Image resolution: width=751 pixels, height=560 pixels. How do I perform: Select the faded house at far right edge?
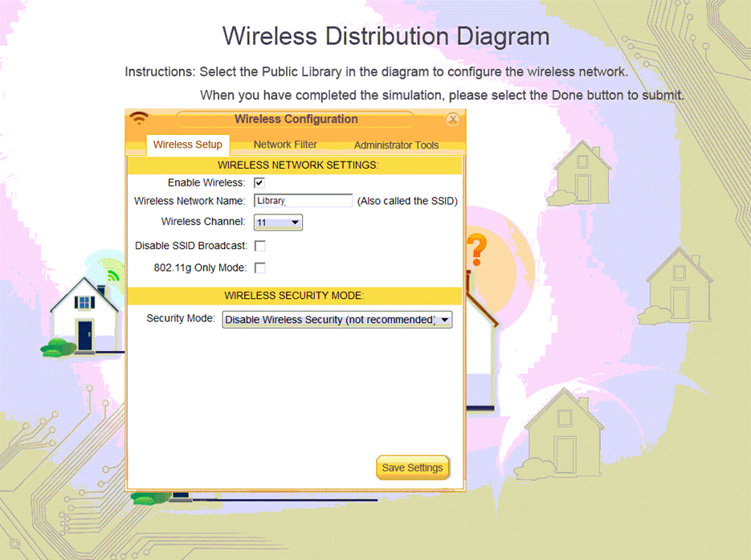coord(678,285)
